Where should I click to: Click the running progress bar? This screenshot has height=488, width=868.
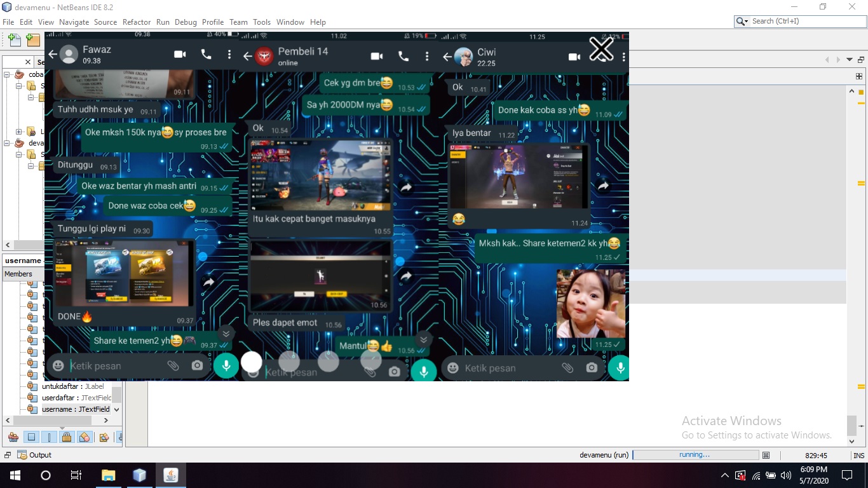point(696,455)
